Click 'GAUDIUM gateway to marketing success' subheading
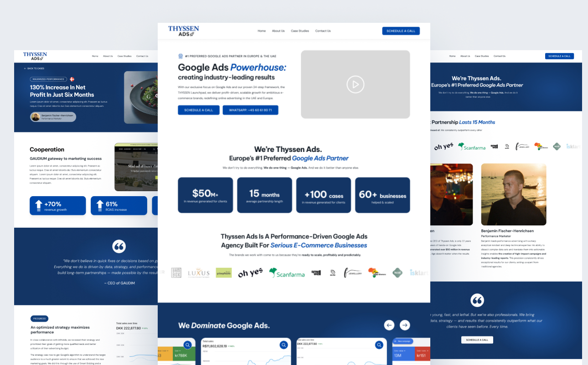588x365 pixels. pyautogui.click(x=66, y=159)
